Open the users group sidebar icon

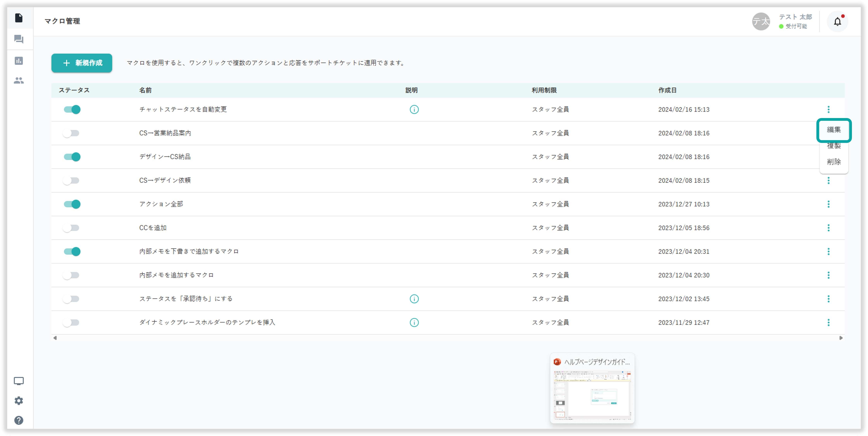pos(19,80)
